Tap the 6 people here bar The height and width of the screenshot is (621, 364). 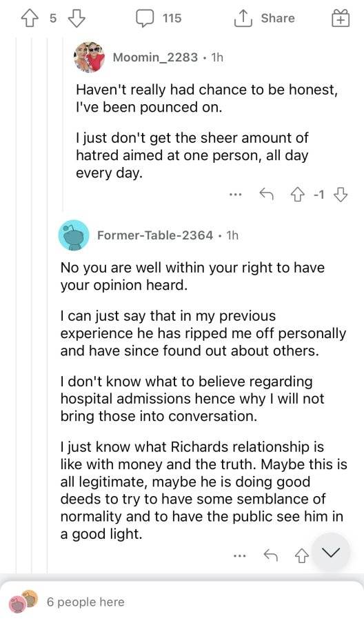(x=182, y=601)
